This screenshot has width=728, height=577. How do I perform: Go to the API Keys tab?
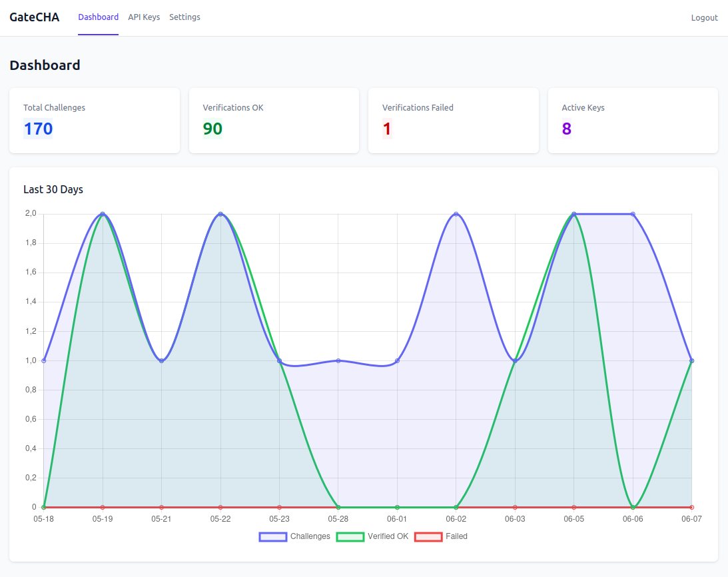point(144,17)
